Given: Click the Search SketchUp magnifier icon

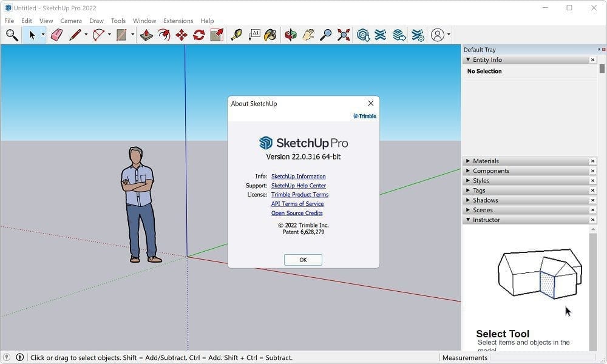Looking at the screenshot, I should (x=12, y=35).
